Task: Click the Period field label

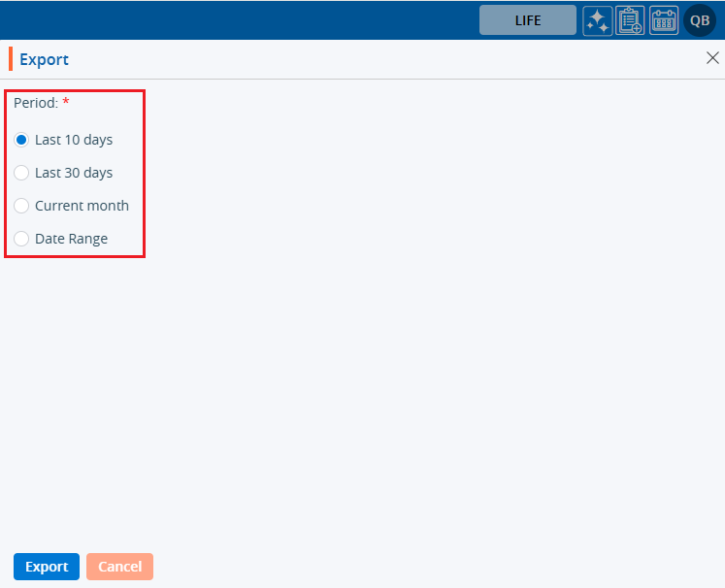Action: 36,102
